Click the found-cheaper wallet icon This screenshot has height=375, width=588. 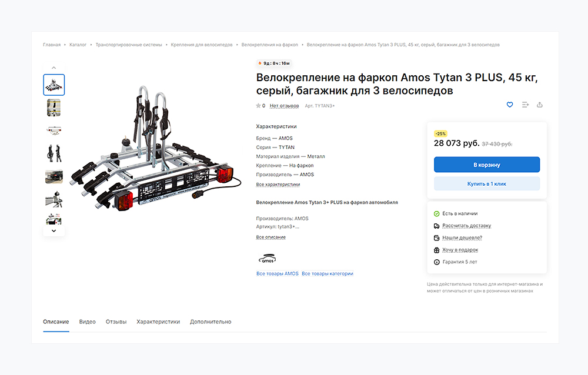436,237
